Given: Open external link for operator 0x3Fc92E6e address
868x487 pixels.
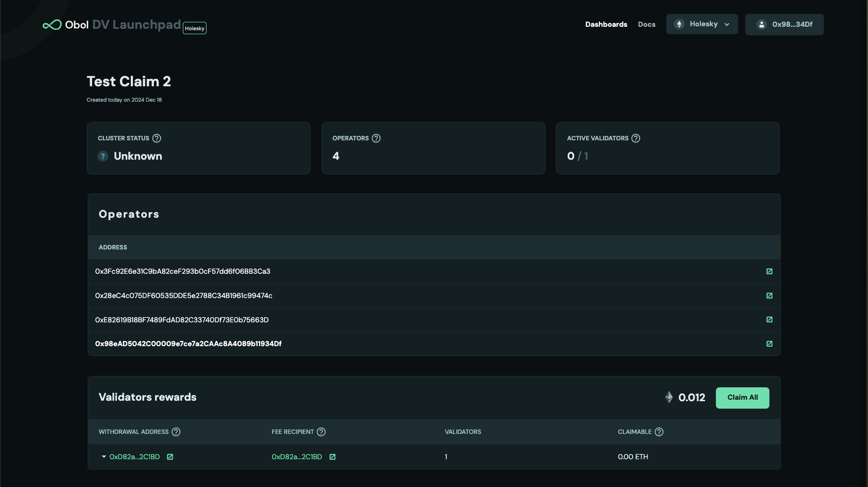Looking at the screenshot, I should tap(769, 271).
